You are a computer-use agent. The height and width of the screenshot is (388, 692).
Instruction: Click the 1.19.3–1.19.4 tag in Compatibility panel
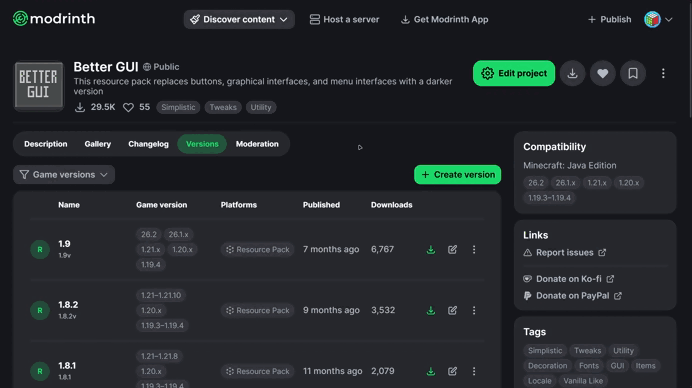click(x=549, y=198)
